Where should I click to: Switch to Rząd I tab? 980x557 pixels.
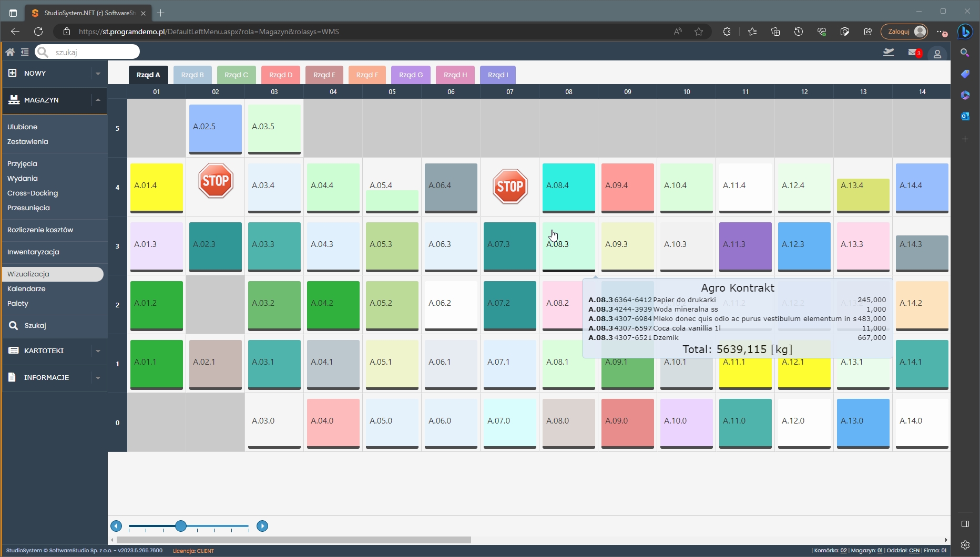pyautogui.click(x=498, y=75)
